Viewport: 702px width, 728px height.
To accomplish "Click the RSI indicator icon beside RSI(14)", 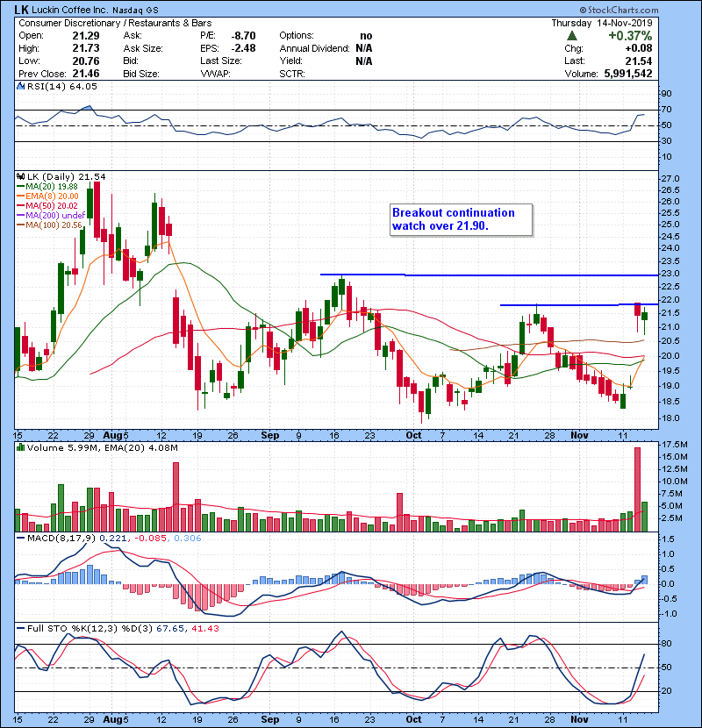I will (20, 86).
